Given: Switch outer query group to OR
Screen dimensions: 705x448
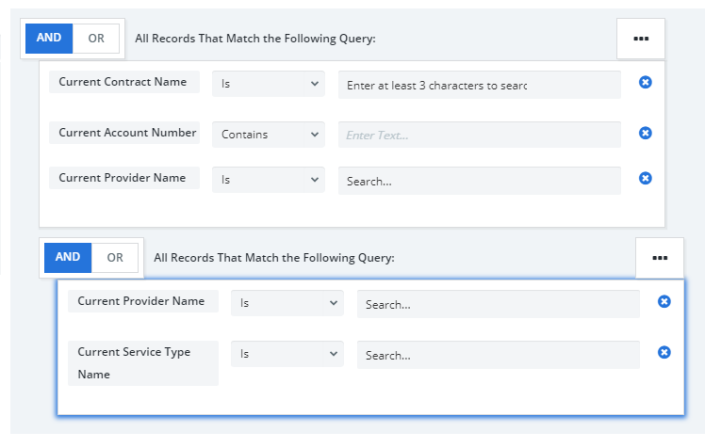Looking at the screenshot, I should (x=96, y=38).
